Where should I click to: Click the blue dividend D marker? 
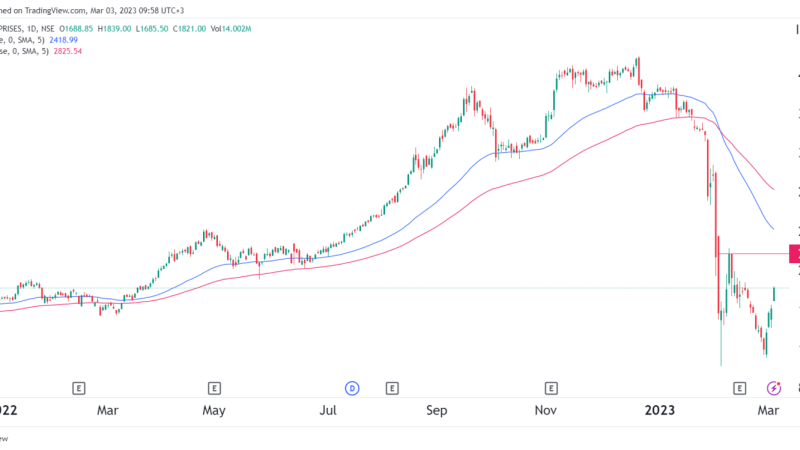pyautogui.click(x=352, y=387)
